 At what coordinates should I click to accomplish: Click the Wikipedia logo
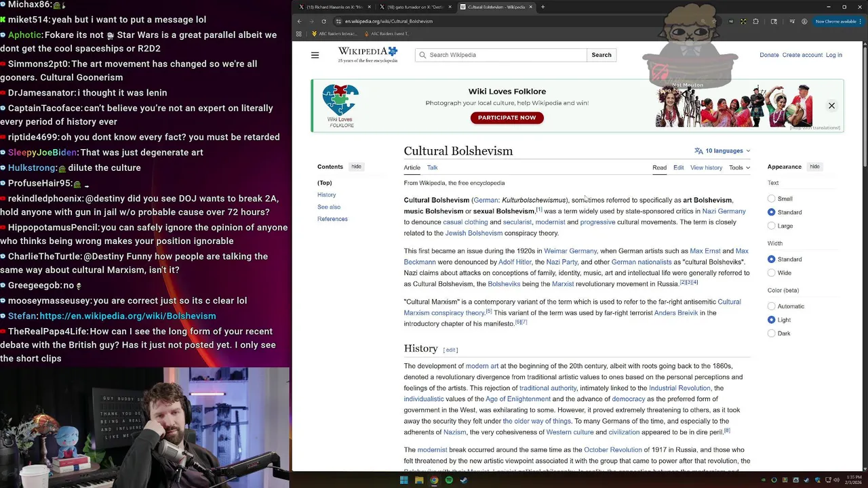[368, 54]
